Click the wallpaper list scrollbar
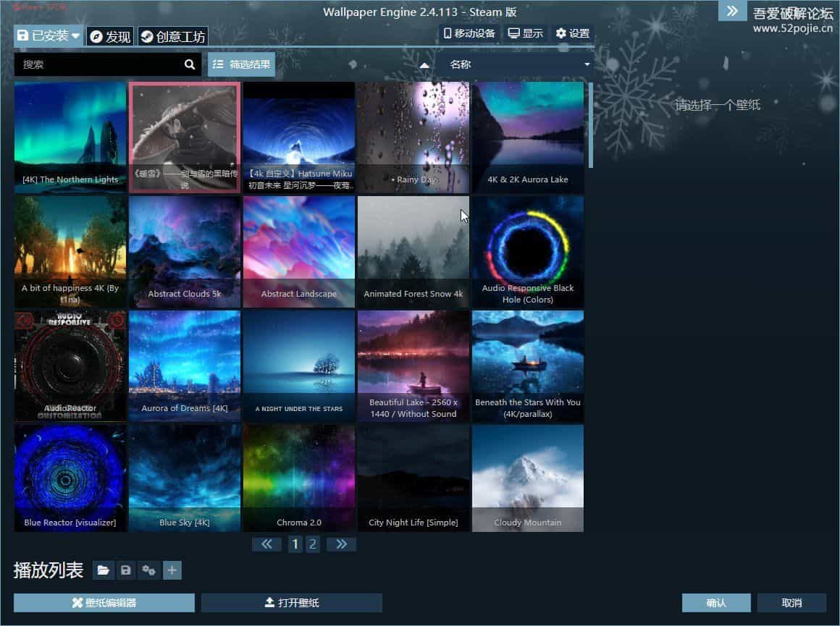Viewport: 840px width, 626px height. click(591, 125)
